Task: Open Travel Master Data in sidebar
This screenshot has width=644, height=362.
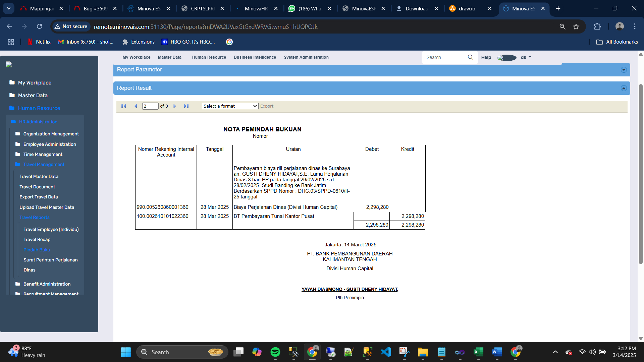Action: [39, 176]
